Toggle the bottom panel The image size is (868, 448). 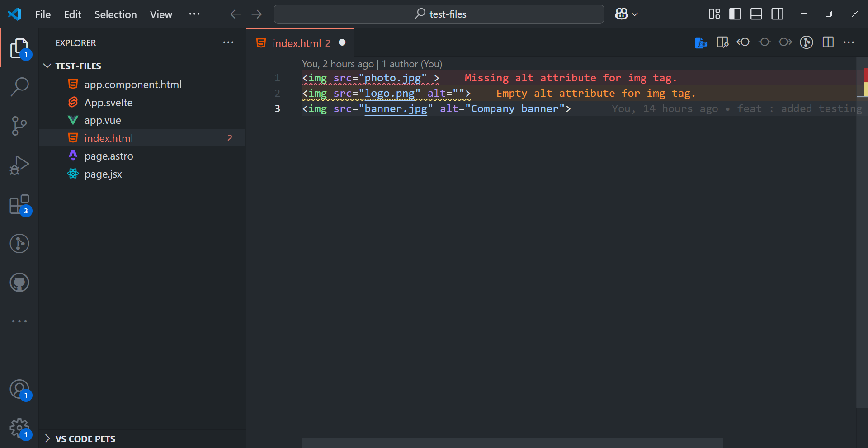pyautogui.click(x=756, y=14)
